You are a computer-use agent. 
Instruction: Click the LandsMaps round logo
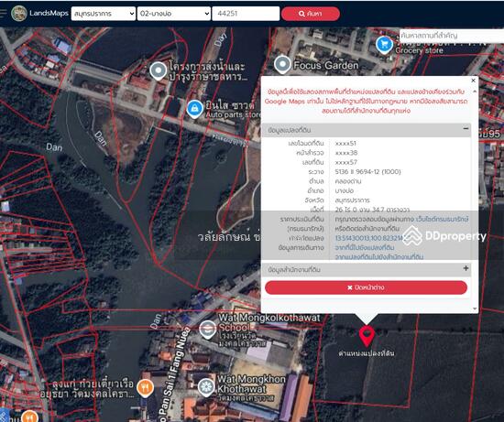coord(19,13)
